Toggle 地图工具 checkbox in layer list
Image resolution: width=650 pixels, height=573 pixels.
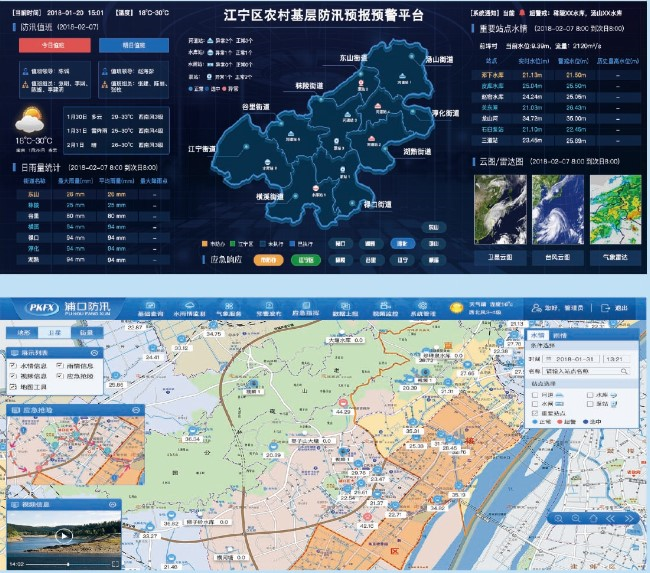tap(13, 387)
